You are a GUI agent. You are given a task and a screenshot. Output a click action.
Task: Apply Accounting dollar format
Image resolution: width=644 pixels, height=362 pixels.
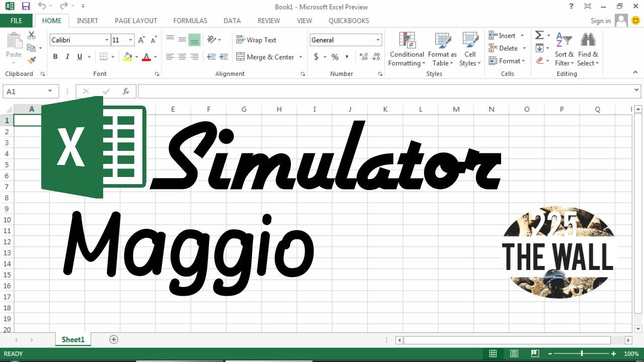pos(316,57)
